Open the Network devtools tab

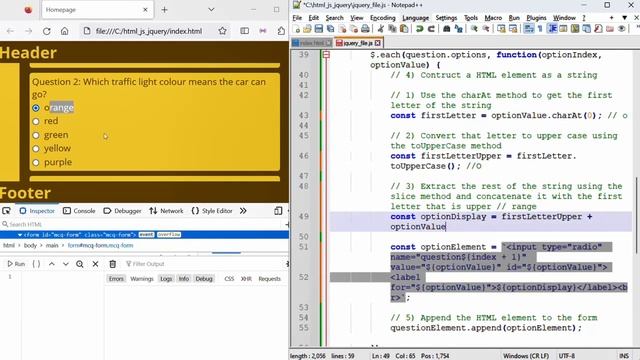[x=166, y=211]
